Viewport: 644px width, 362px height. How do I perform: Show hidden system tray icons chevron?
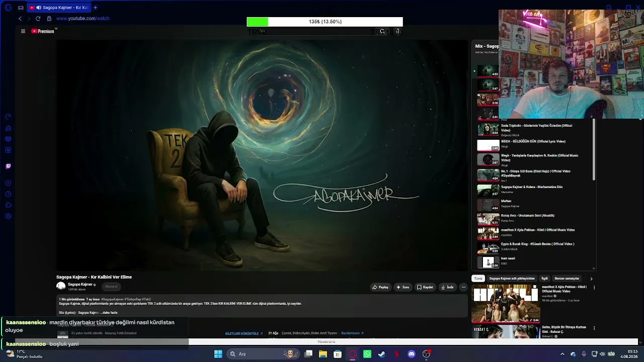click(562, 354)
